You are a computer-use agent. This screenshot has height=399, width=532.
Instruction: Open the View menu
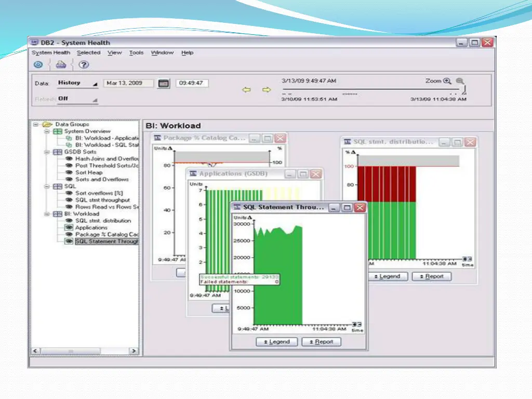pyautogui.click(x=115, y=52)
